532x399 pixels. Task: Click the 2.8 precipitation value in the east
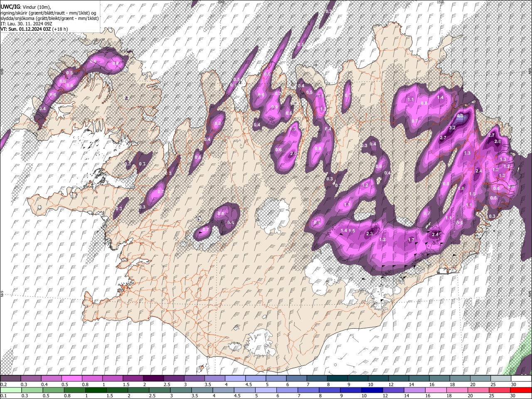(498, 142)
